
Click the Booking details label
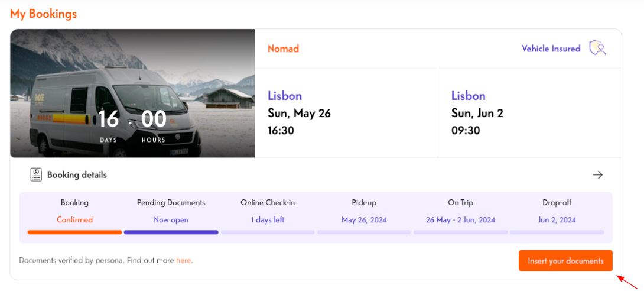click(77, 175)
